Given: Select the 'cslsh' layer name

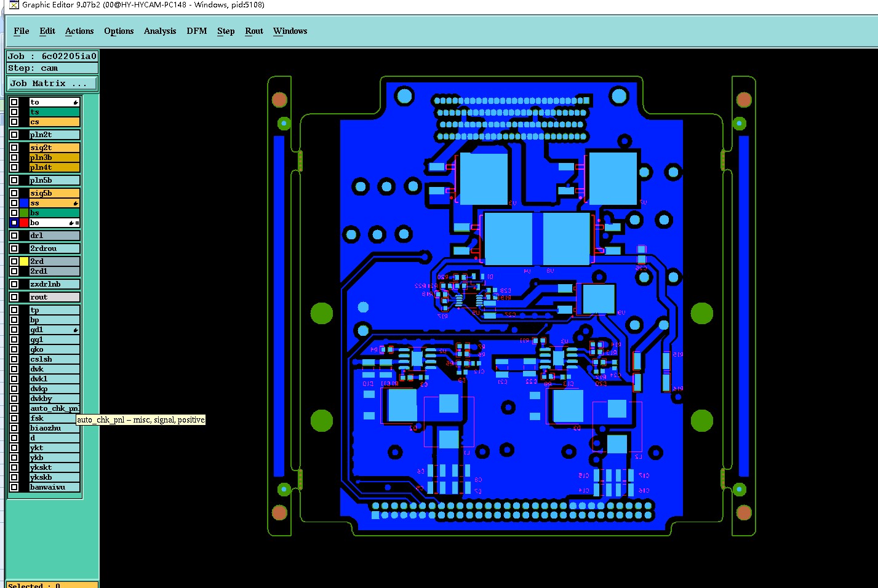Looking at the screenshot, I should 55,360.
